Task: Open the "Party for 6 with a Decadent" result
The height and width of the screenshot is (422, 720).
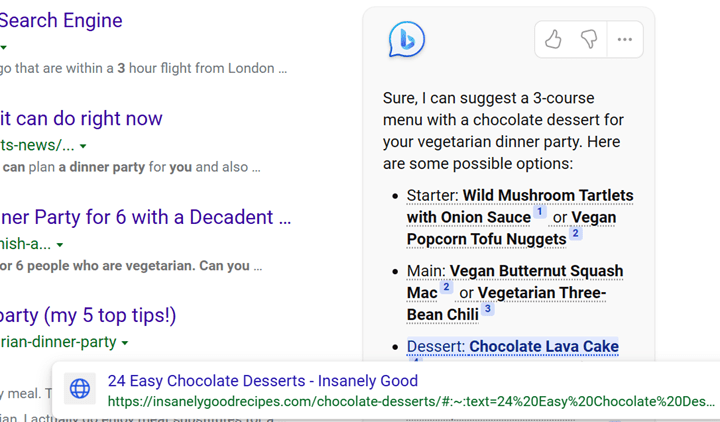Action: click(146, 217)
